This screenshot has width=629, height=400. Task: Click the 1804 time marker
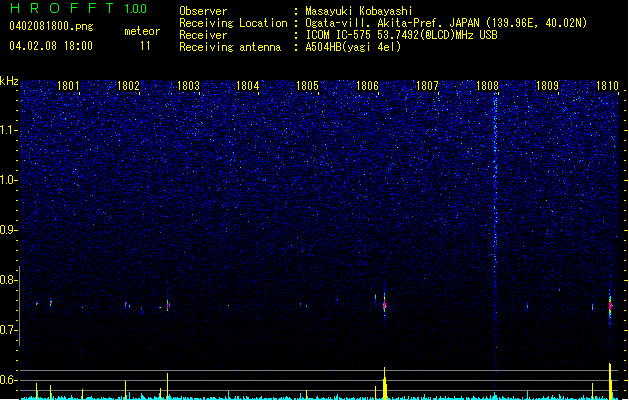pos(248,86)
